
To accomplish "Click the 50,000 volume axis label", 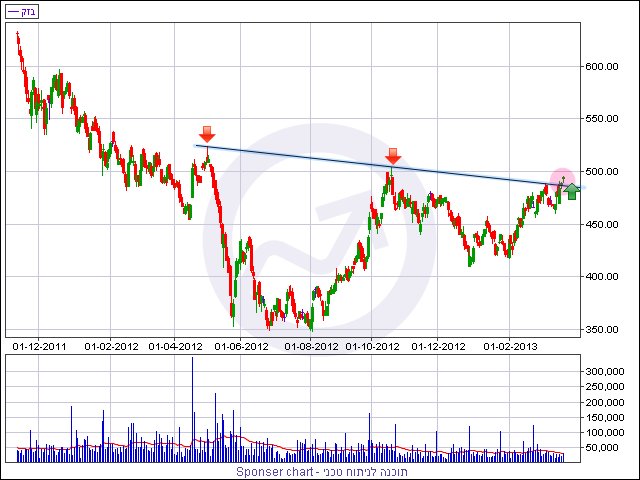I will tap(608, 447).
